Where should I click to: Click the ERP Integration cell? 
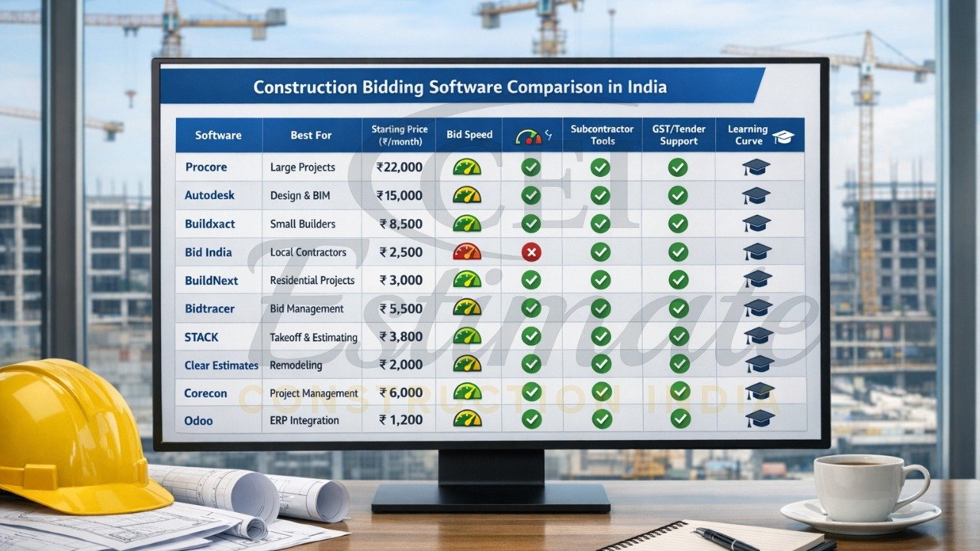pos(302,419)
